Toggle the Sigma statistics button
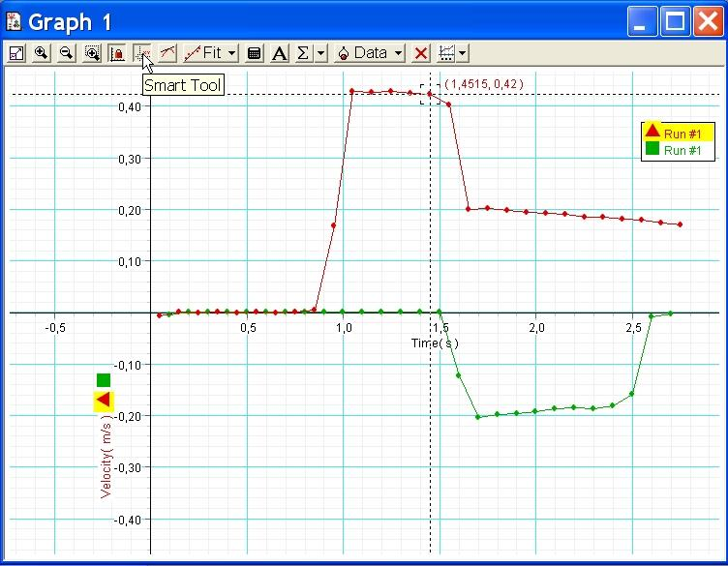 coord(304,53)
